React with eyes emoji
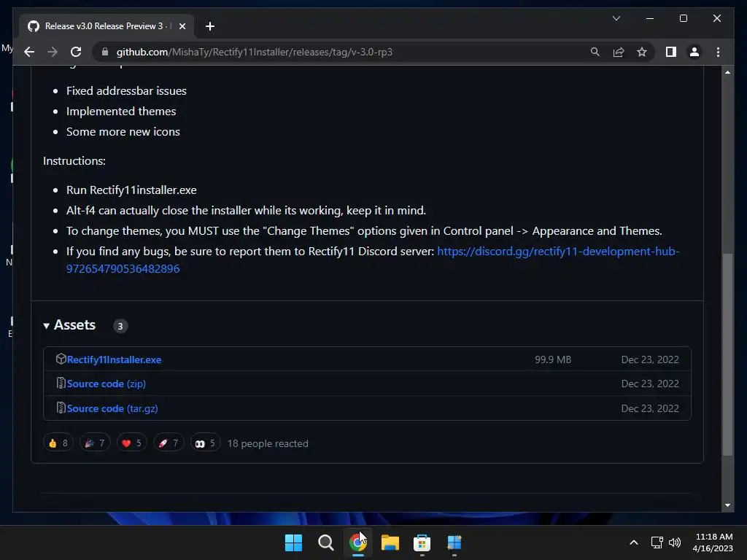Viewport: 747px width, 560px height. 205,443
